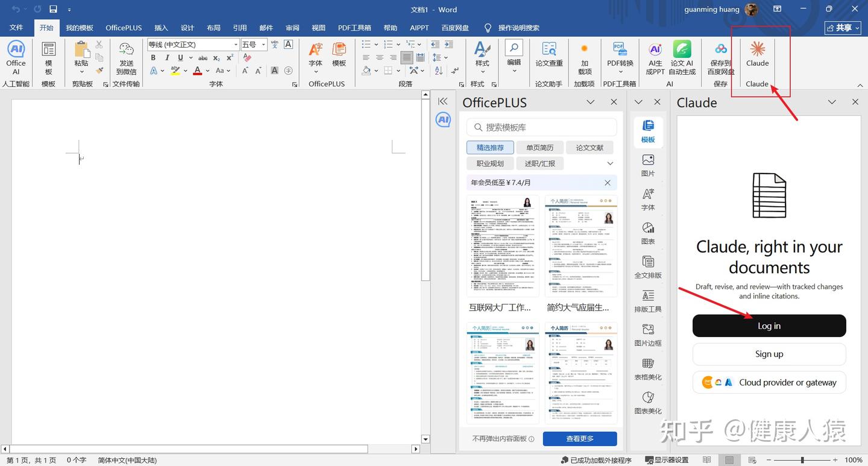The image size is (868, 466).
Task: Click 发送到微信 to send file
Action: click(127, 58)
